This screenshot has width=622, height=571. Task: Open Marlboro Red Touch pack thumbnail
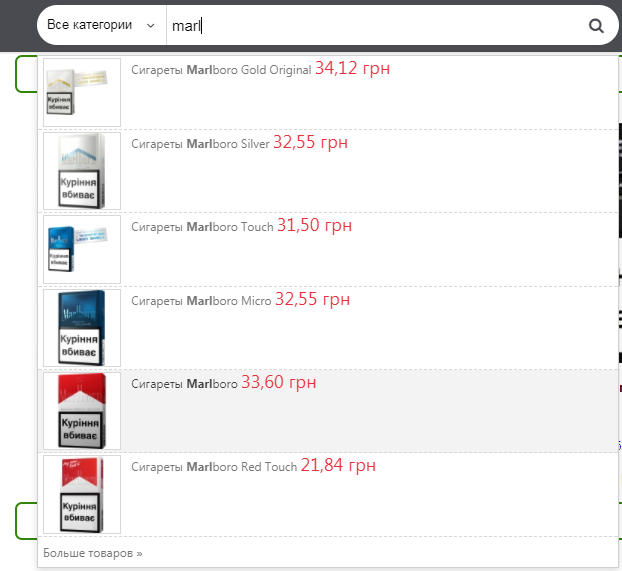pyautogui.click(x=82, y=494)
